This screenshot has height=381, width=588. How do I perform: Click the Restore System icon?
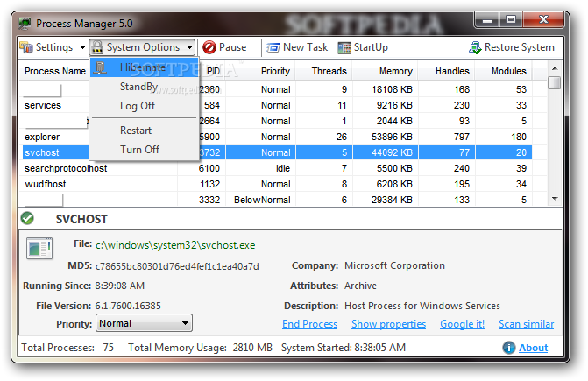click(x=475, y=47)
